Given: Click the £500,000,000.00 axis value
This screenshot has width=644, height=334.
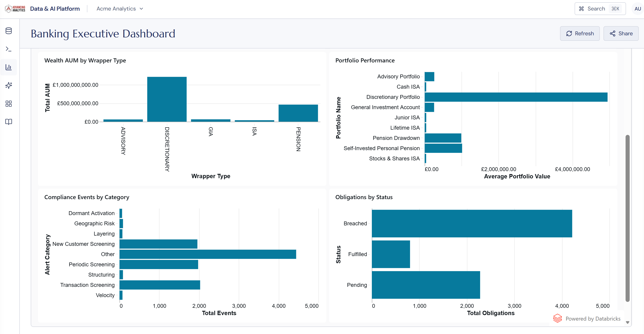Looking at the screenshot, I should click(78, 103).
